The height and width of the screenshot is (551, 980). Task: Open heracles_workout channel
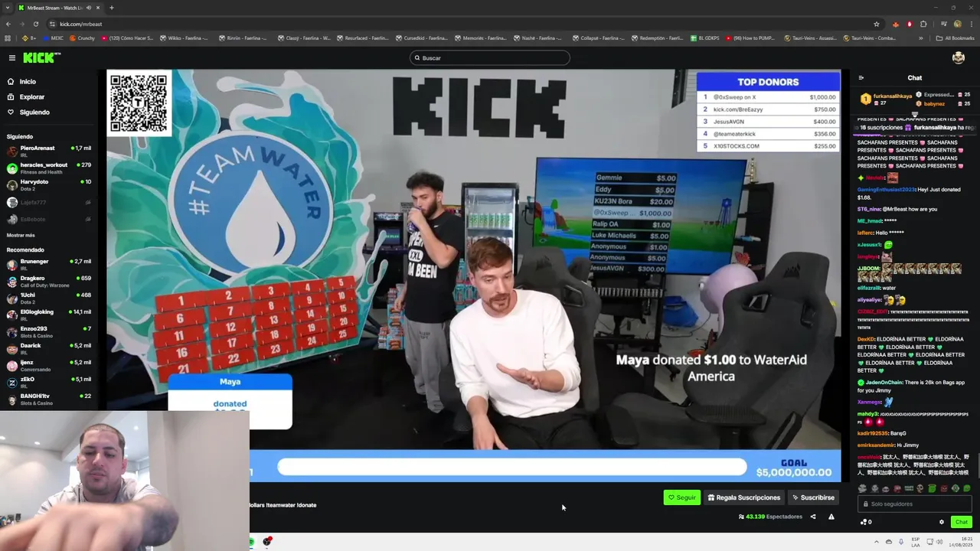click(49, 168)
